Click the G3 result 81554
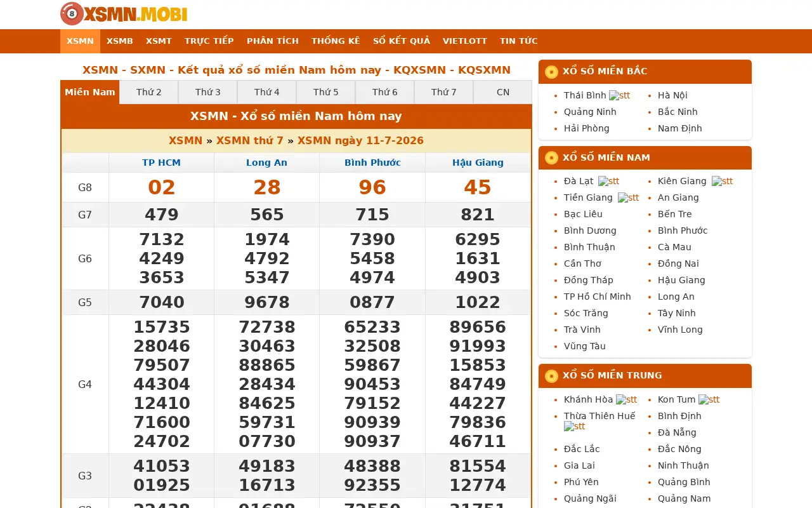 click(x=478, y=466)
